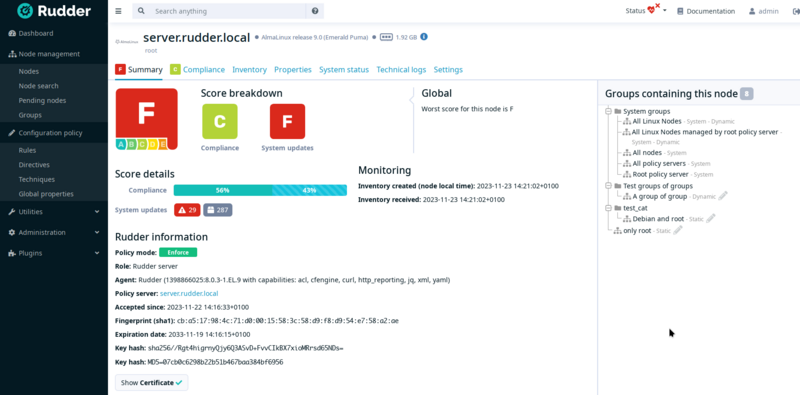
Task: Click the 43% striped compliance bar segment
Action: click(309, 190)
